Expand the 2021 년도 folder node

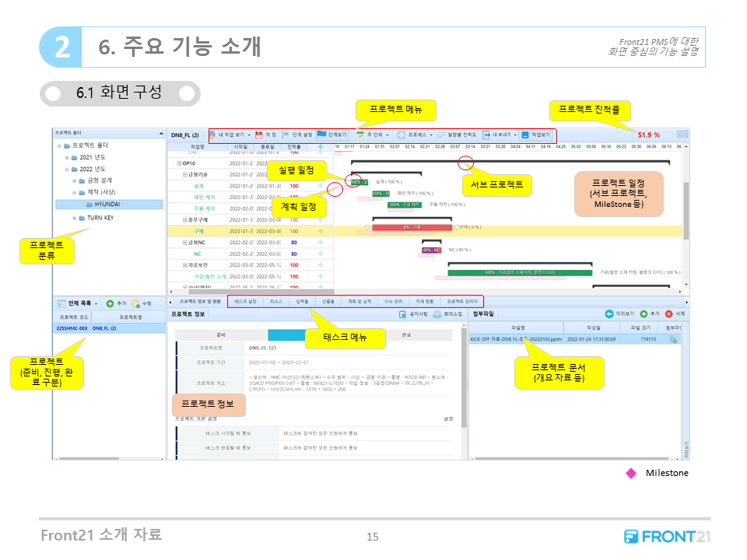pyautogui.click(x=67, y=158)
